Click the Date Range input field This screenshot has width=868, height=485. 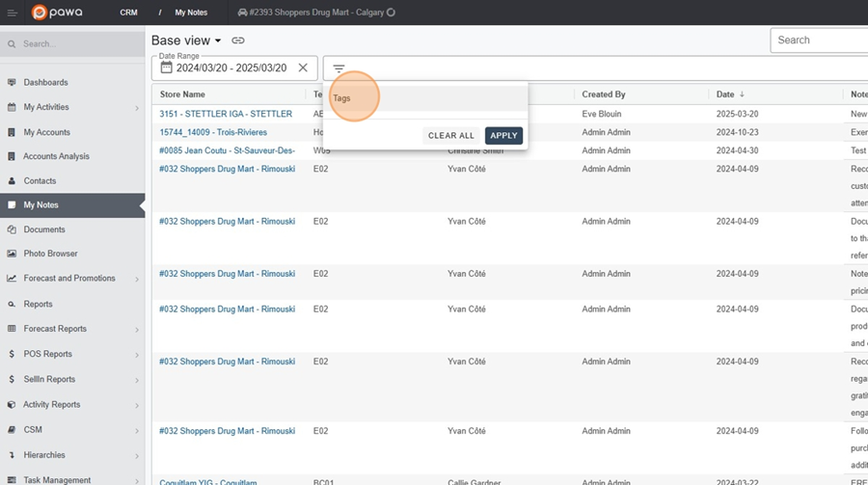point(234,67)
